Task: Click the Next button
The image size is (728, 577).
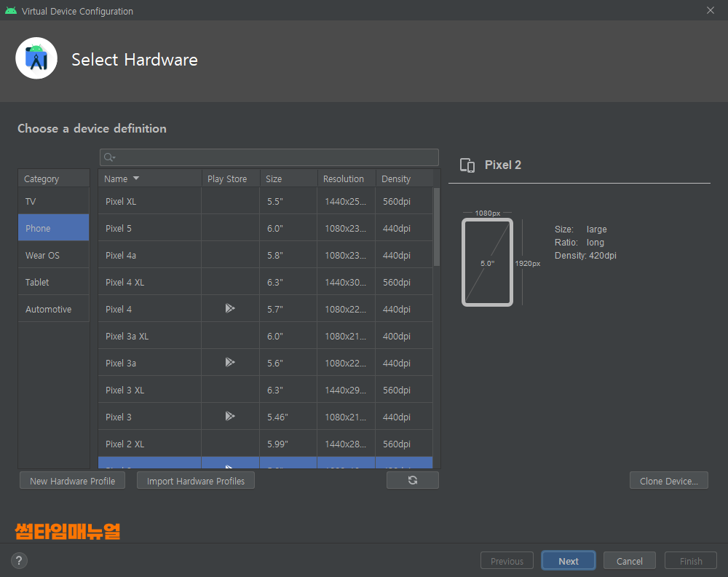Action: pyautogui.click(x=569, y=561)
